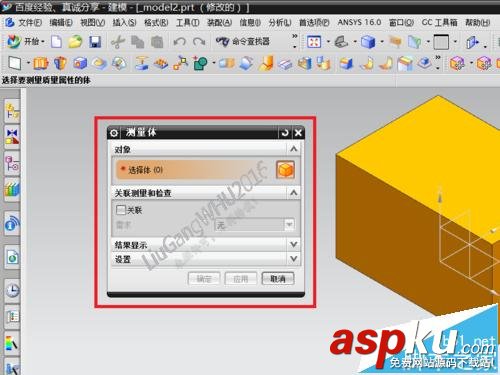The width and height of the screenshot is (500, 375).
Task: Open the GC工具箱 menu
Action: click(439, 22)
